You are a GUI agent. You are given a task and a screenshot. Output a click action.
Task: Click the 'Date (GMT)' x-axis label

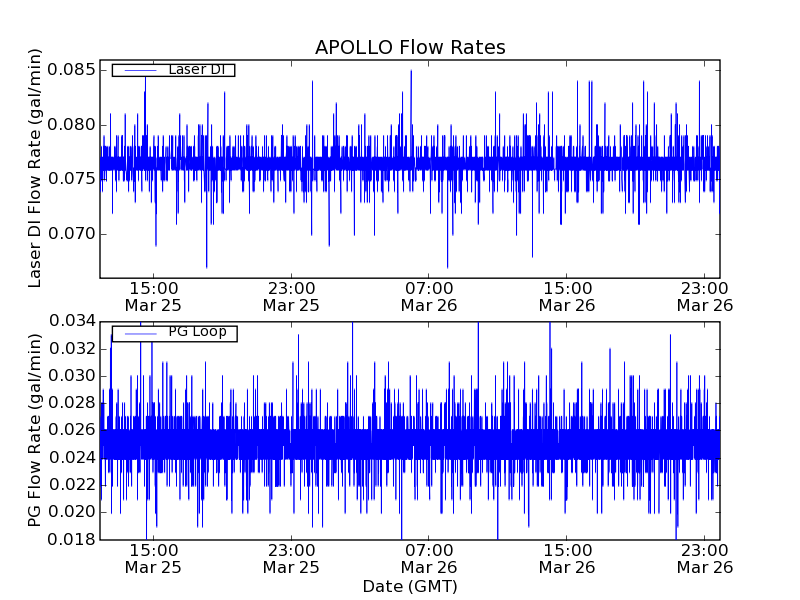point(410,586)
